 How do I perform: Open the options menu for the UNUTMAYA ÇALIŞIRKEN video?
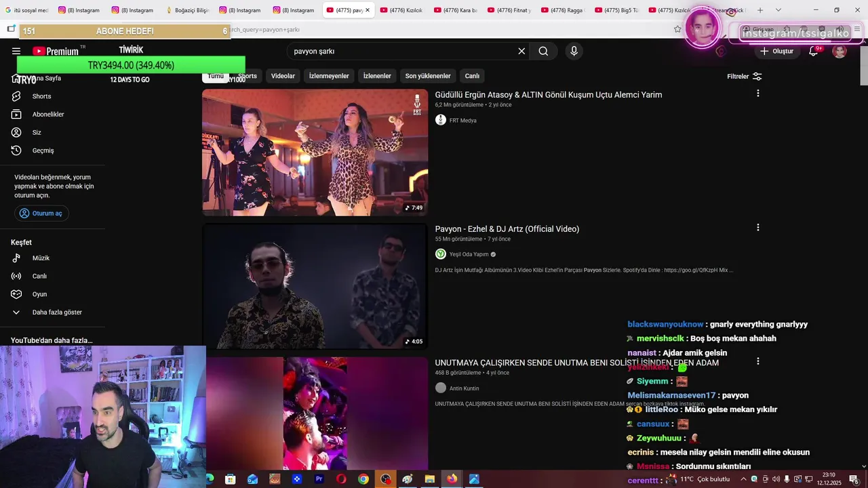coord(757,361)
